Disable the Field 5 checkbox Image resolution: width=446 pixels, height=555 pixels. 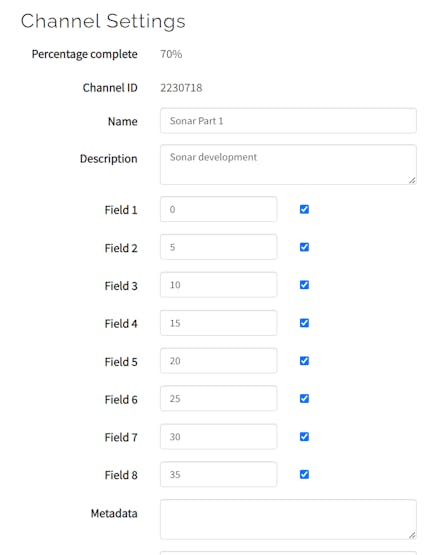click(304, 361)
